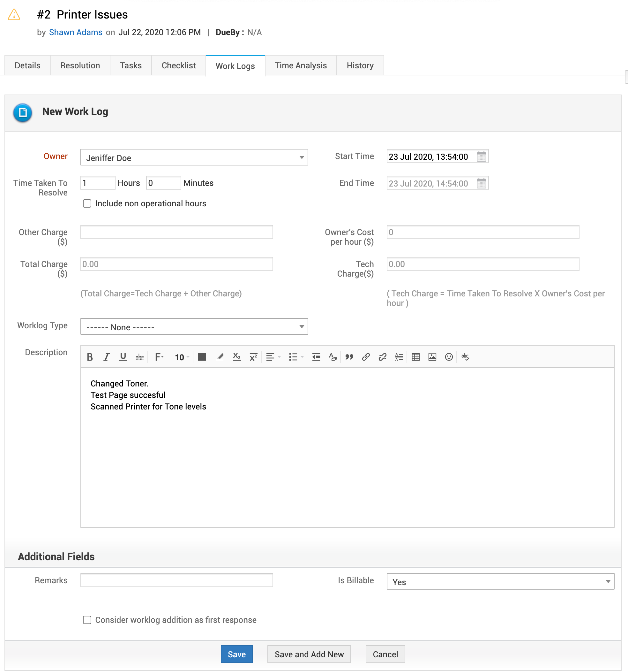Screen dimensions: 628x672
Task: Switch to the Time Analysis tab
Action: coord(300,65)
